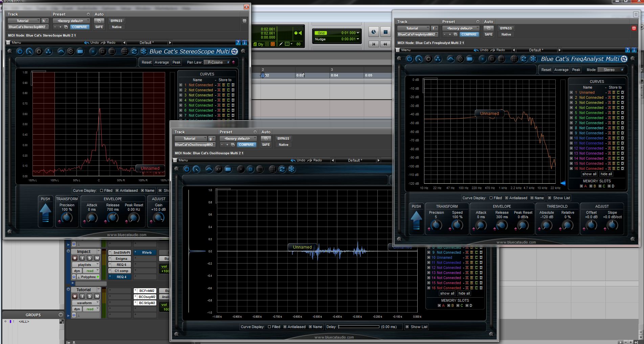Click the Stop button in Pro Tools transport

click(385, 32)
